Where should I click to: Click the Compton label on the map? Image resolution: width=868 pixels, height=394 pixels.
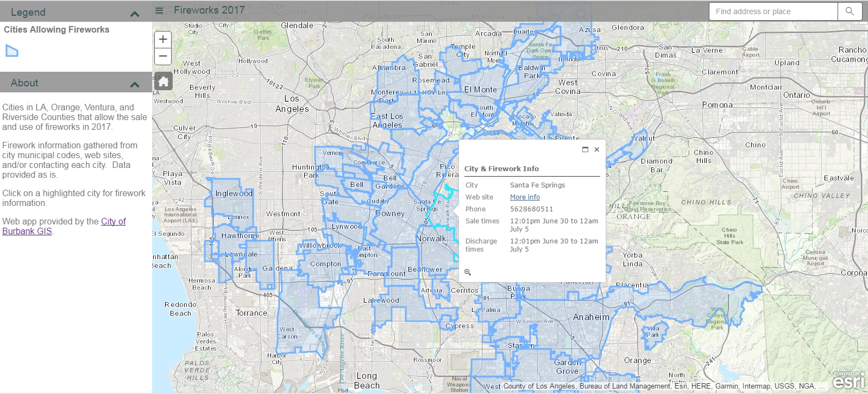coord(326,264)
